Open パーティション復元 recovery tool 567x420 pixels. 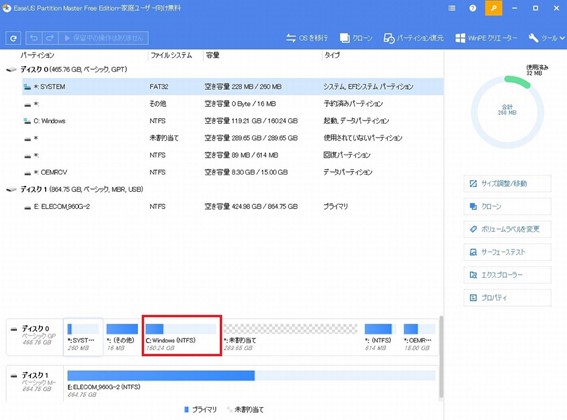pos(413,38)
